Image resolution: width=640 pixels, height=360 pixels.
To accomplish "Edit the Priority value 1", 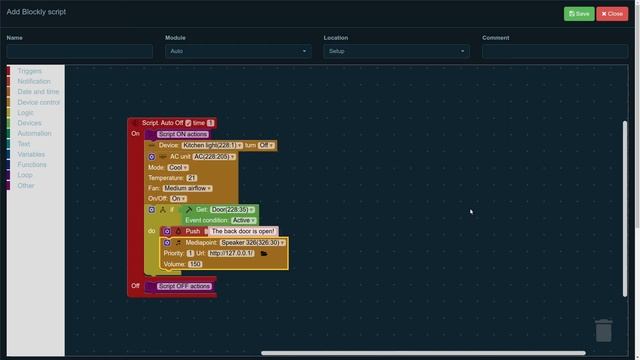I will [190, 253].
